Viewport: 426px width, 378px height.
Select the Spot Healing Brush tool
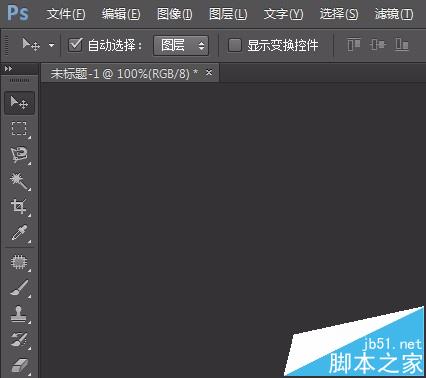pyautogui.click(x=19, y=262)
